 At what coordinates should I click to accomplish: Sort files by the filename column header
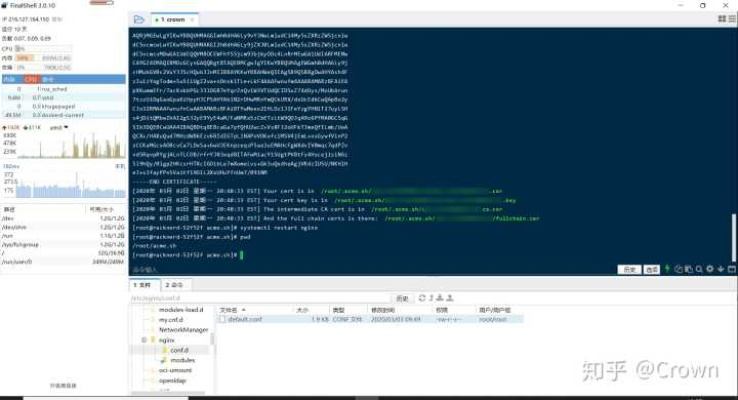(228, 309)
